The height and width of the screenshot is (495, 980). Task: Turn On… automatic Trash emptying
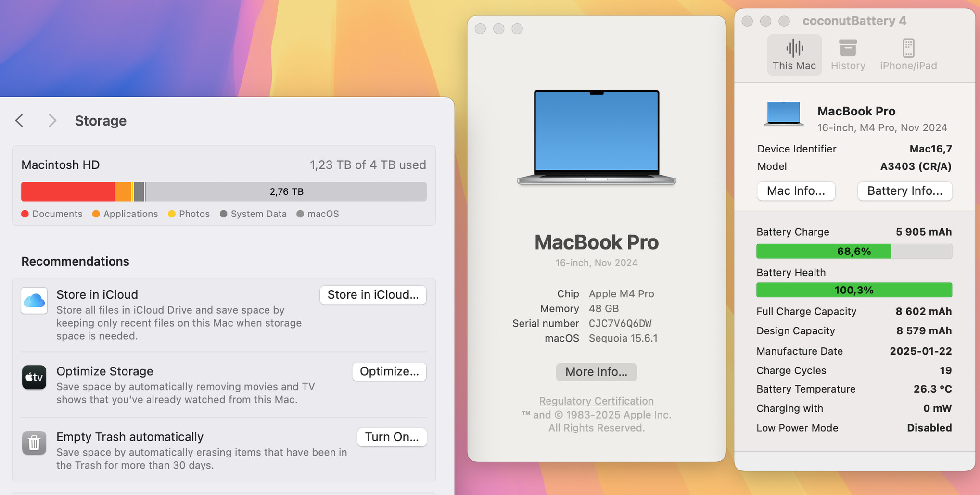click(392, 437)
